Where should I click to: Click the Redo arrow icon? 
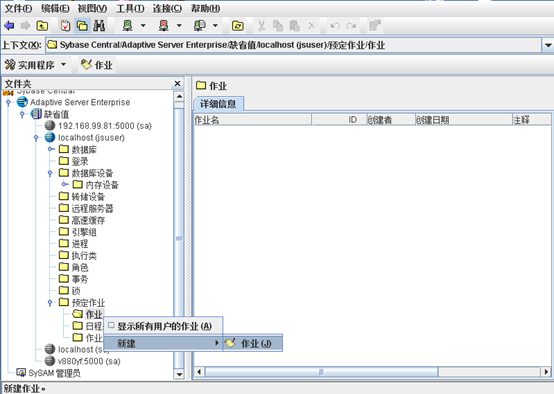pyautogui.click(x=351, y=26)
